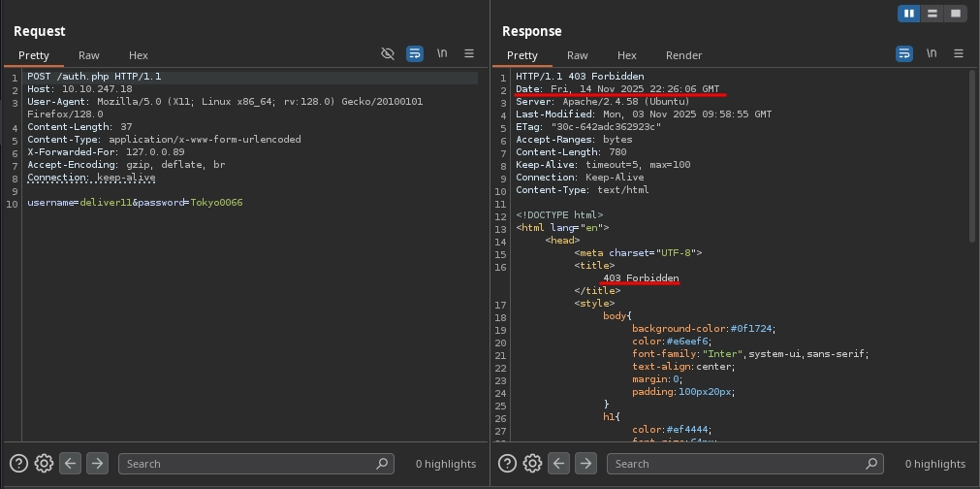Switch Request view to Raw tab

[x=89, y=55]
